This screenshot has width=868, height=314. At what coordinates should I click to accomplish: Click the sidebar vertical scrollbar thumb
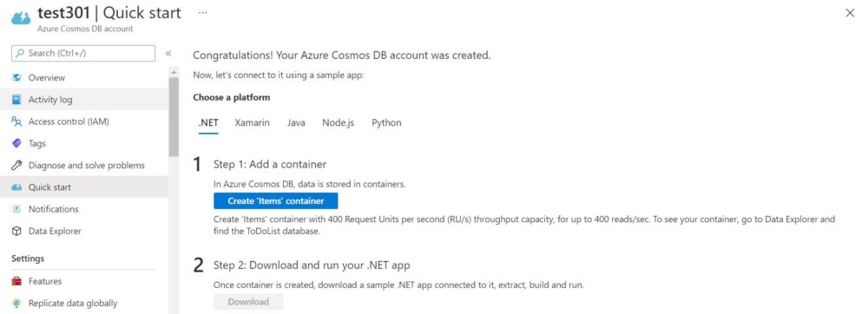tap(174, 116)
